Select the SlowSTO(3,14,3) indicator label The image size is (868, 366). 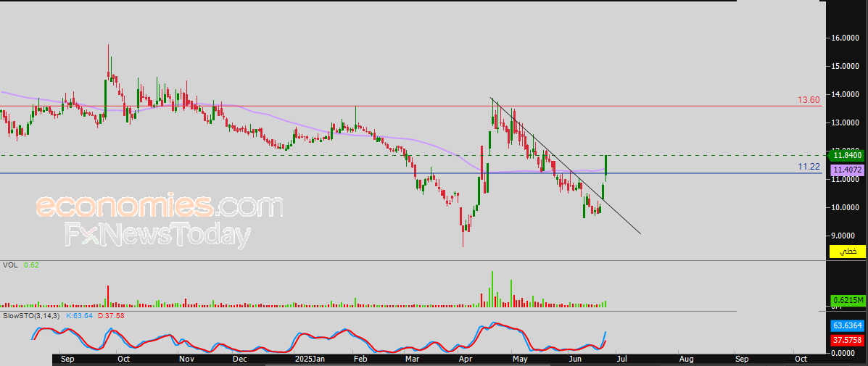[31, 316]
